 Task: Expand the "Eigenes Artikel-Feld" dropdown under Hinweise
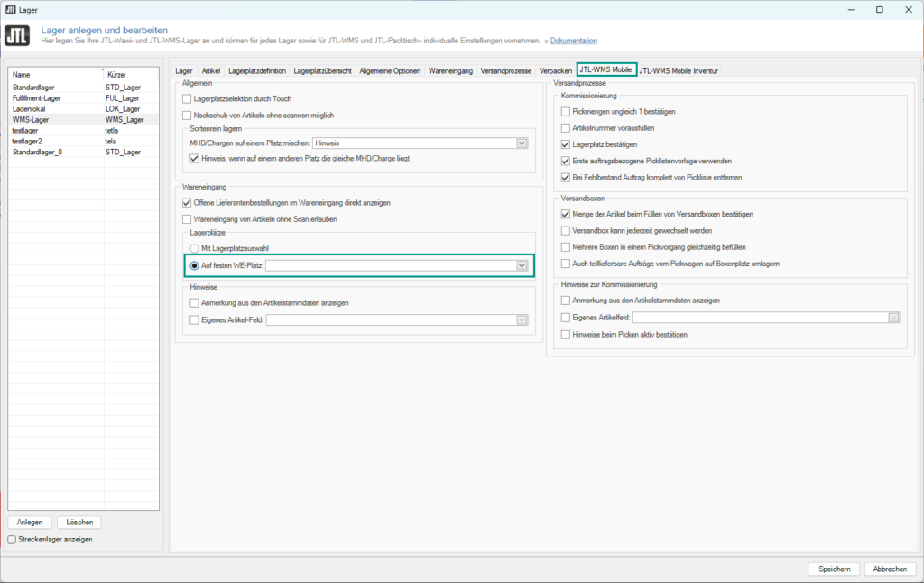[522, 319]
